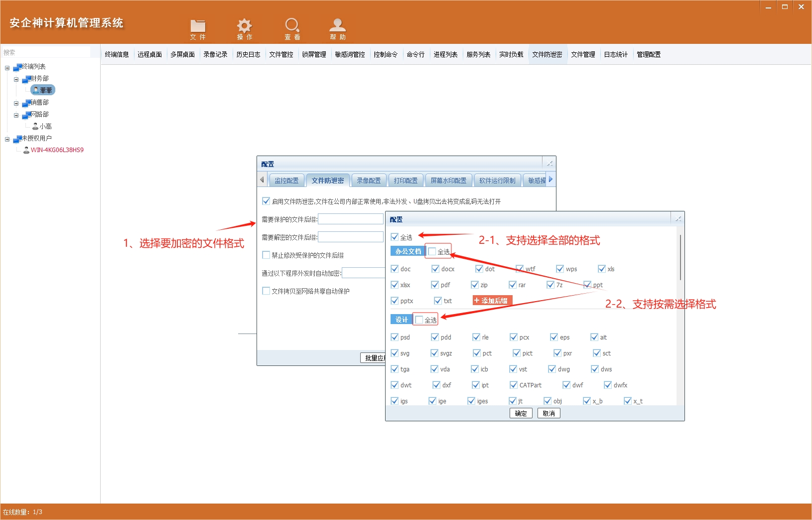Click the 未授权用户 group icon

pyautogui.click(x=18, y=139)
